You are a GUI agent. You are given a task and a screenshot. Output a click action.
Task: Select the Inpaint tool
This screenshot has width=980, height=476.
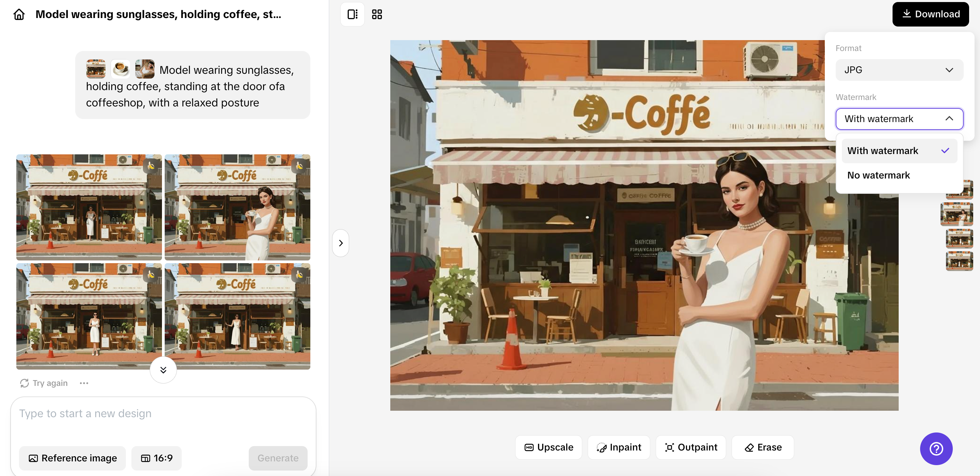(x=619, y=447)
